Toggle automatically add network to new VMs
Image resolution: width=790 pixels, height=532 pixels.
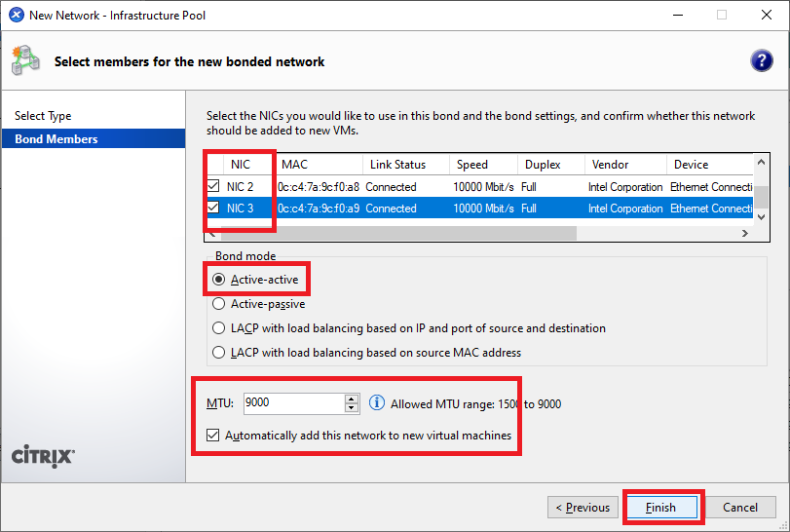point(213,436)
